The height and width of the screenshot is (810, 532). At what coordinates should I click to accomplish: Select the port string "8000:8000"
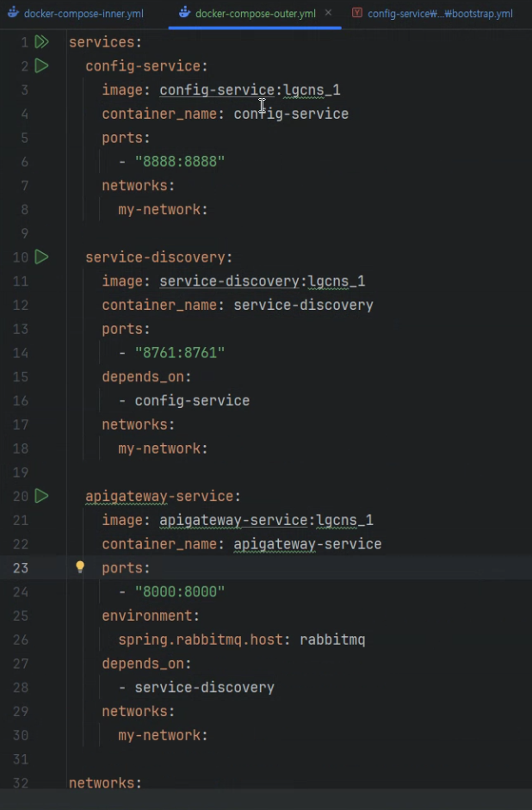180,591
